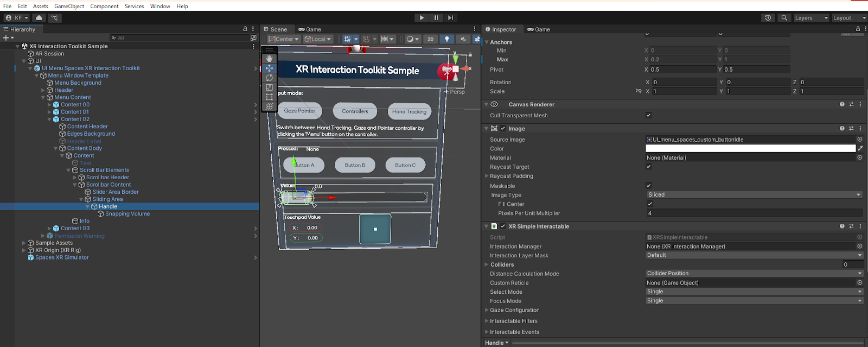Switch to the Game tab beside Scene
Viewport: 868px width, 347px height.
click(310, 29)
